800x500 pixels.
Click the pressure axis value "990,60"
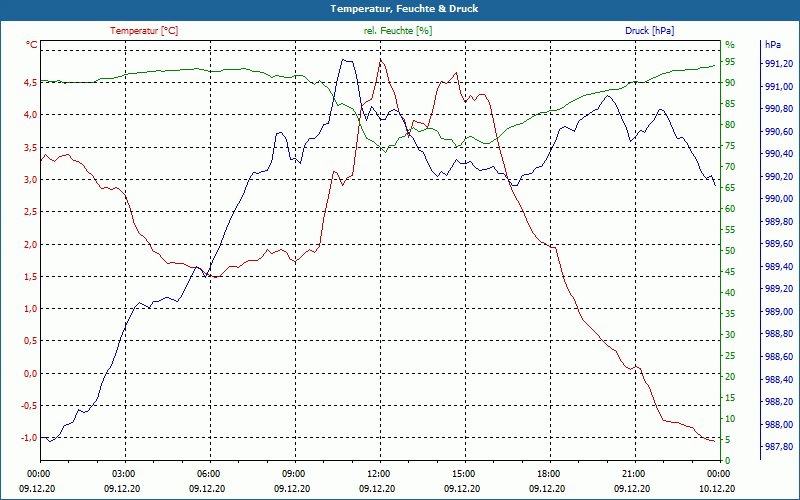(780, 132)
